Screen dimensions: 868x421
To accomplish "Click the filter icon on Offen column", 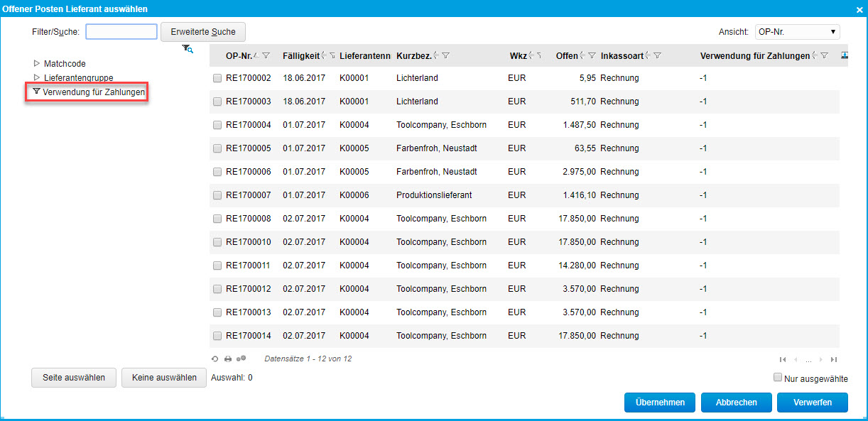I will tap(592, 56).
